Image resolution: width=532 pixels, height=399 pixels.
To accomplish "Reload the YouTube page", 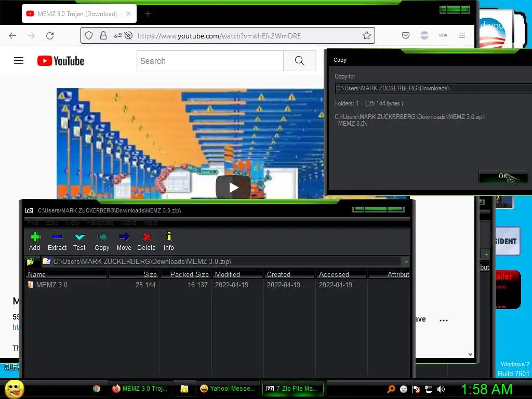I will tap(50, 36).
